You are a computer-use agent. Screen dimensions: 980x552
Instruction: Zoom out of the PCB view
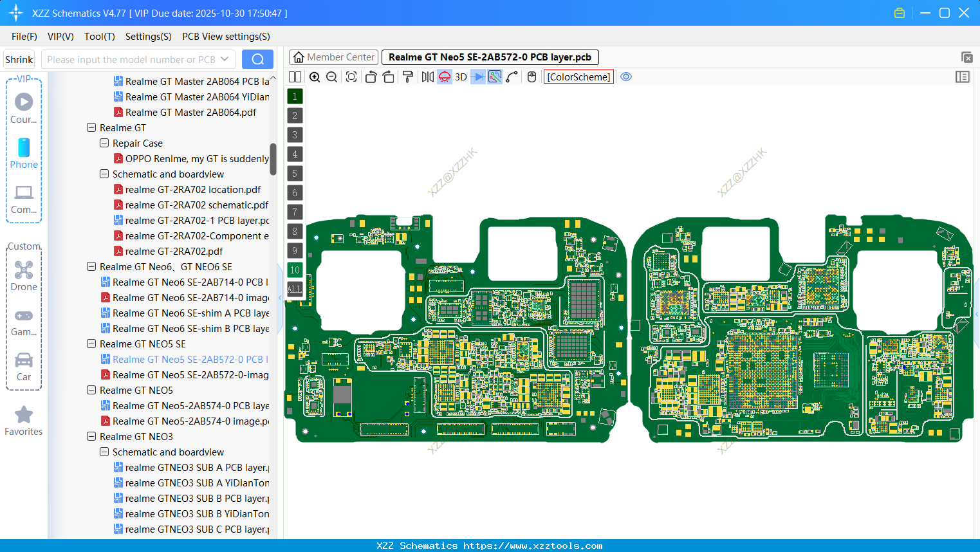click(331, 77)
